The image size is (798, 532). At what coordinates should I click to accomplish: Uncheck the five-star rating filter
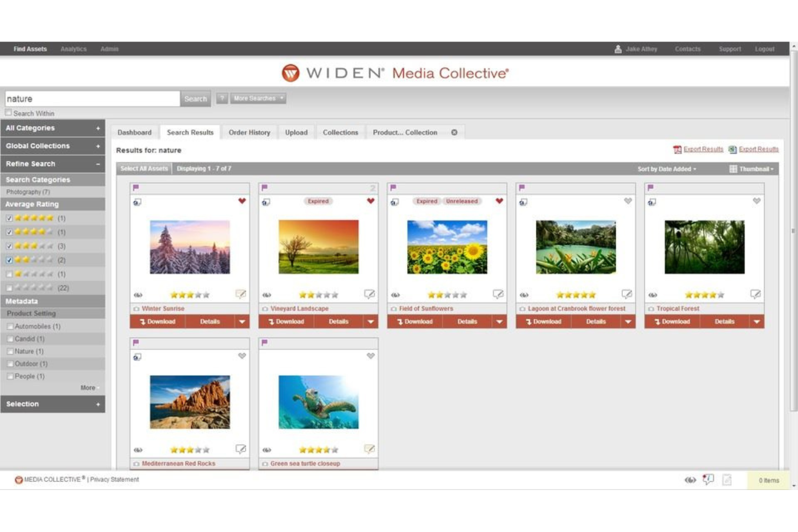tap(9, 218)
